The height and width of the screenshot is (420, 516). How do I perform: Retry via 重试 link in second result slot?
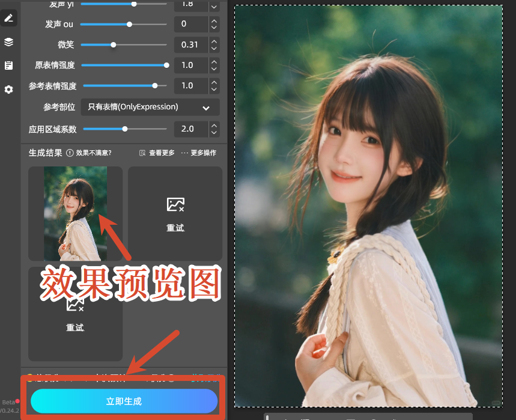tap(175, 228)
